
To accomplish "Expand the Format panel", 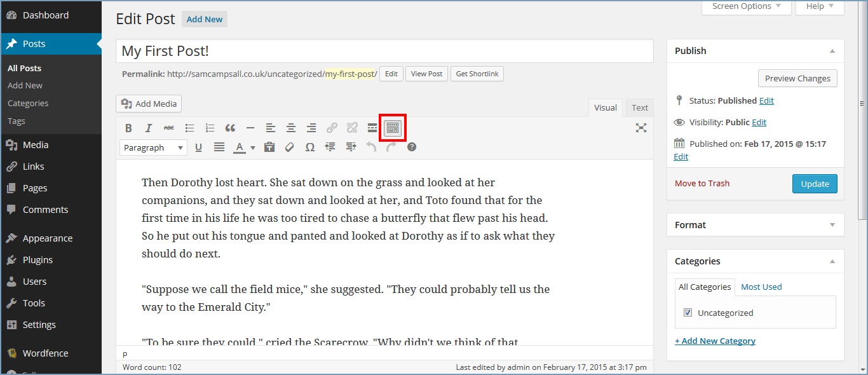I will click(833, 224).
